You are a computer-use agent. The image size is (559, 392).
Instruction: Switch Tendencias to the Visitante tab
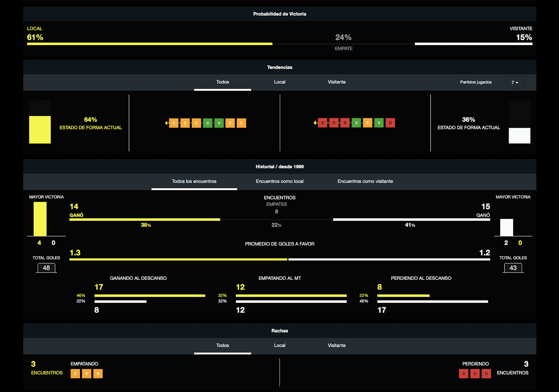click(337, 82)
